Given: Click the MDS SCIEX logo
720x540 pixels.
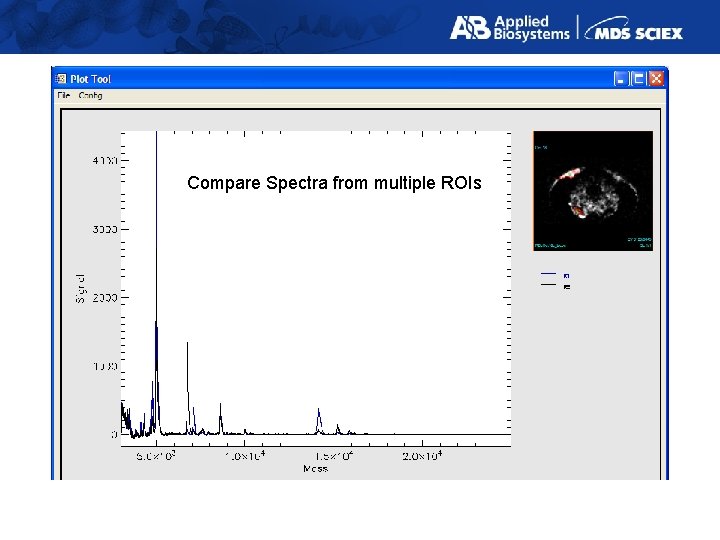Looking at the screenshot, I should pyautogui.click(x=634, y=28).
